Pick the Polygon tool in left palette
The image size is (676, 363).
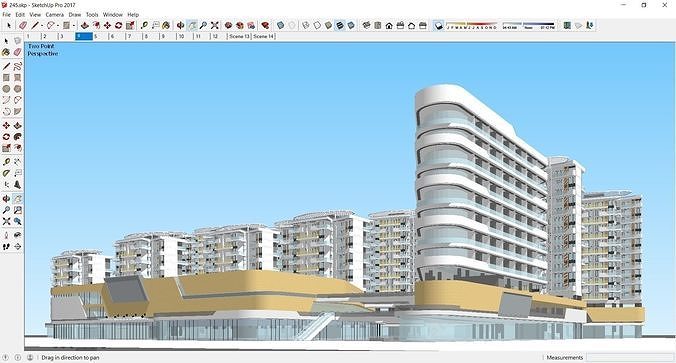17,89
